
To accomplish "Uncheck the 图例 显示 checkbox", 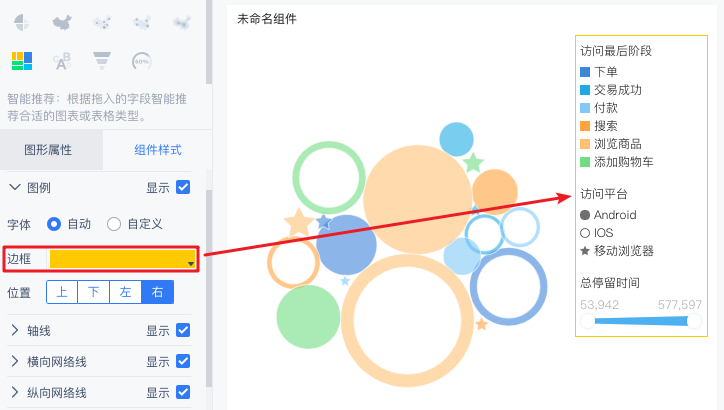I will [x=183, y=187].
